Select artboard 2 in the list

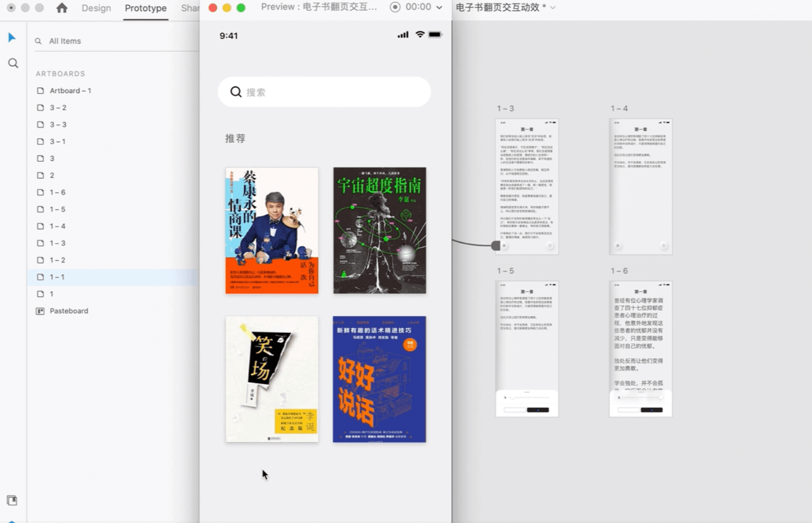click(x=113, y=175)
